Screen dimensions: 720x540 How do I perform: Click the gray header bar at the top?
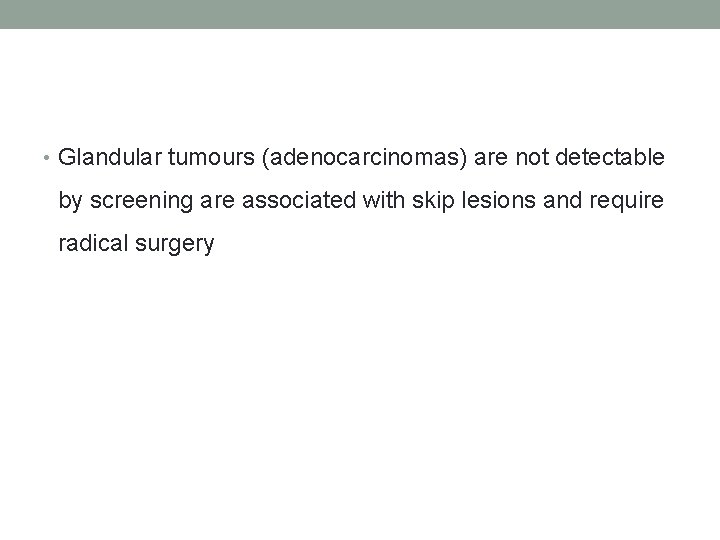tap(360, 14)
